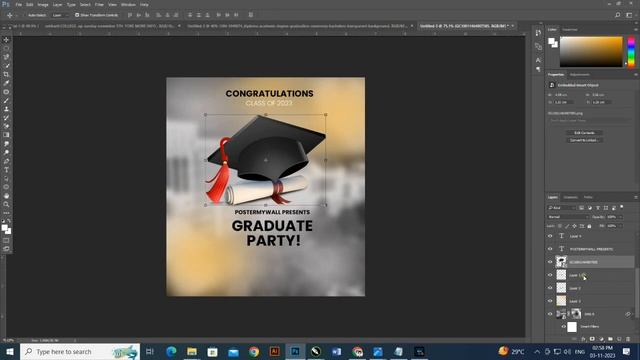Click the add layer mask icon

(592, 339)
